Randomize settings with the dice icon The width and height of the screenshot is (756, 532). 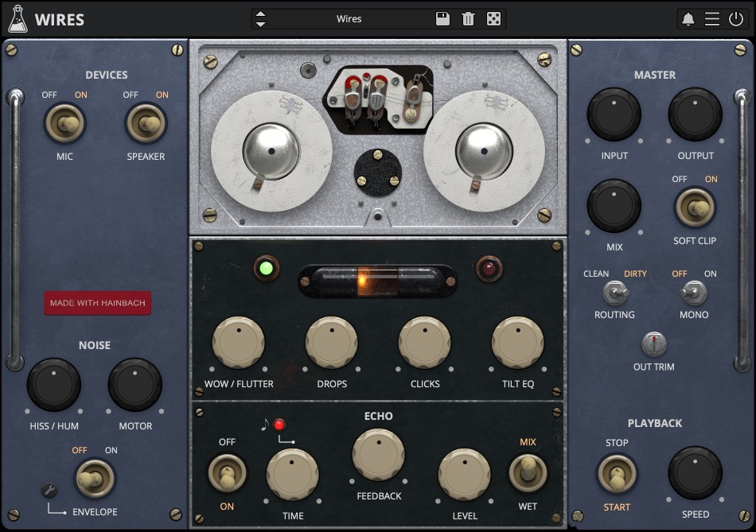coord(494,17)
